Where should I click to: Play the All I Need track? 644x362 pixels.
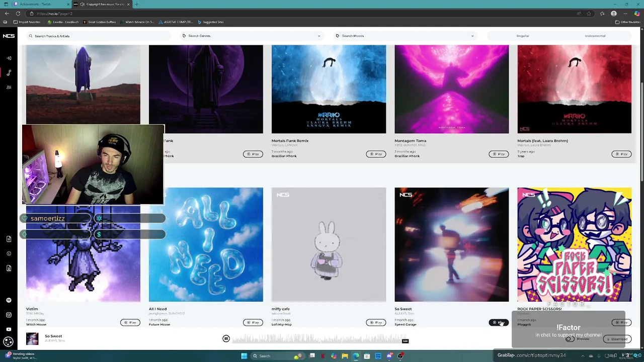pyautogui.click(x=253, y=322)
